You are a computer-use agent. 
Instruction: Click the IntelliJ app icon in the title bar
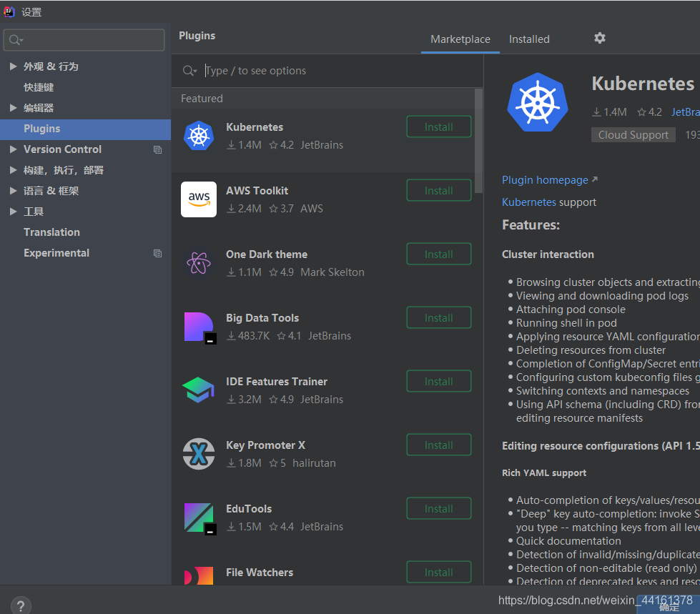coord(9,11)
